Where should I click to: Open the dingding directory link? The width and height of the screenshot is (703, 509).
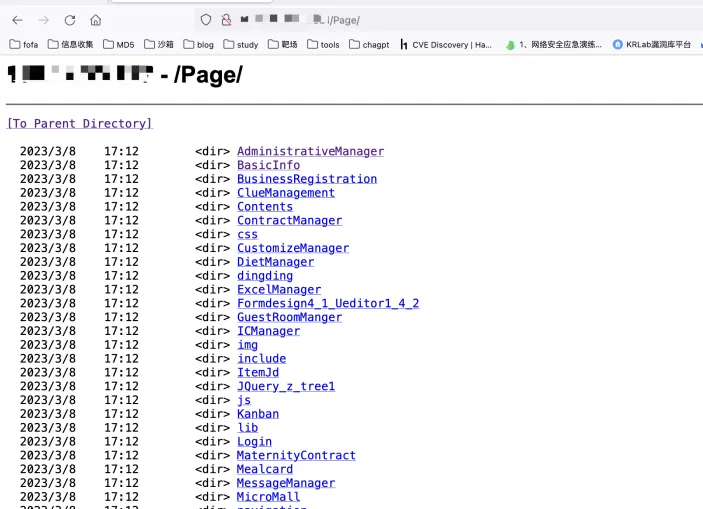[265, 276]
